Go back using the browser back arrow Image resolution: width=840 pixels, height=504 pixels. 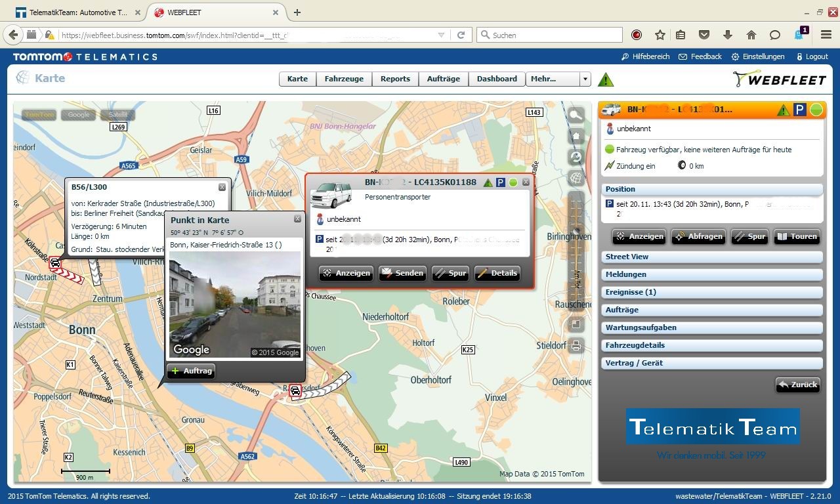coord(12,35)
